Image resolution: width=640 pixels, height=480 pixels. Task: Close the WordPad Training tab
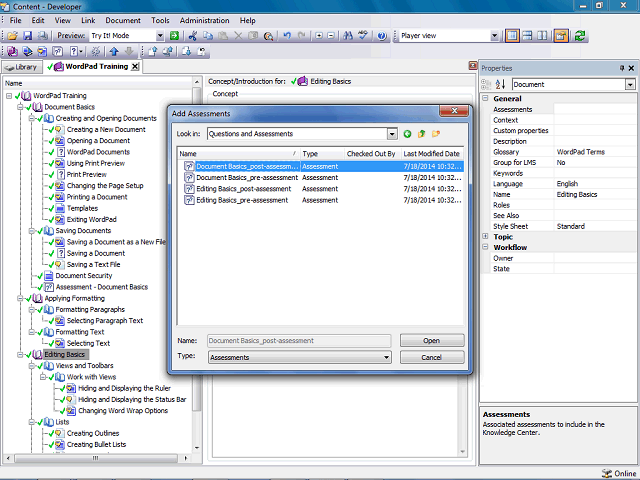click(x=135, y=67)
